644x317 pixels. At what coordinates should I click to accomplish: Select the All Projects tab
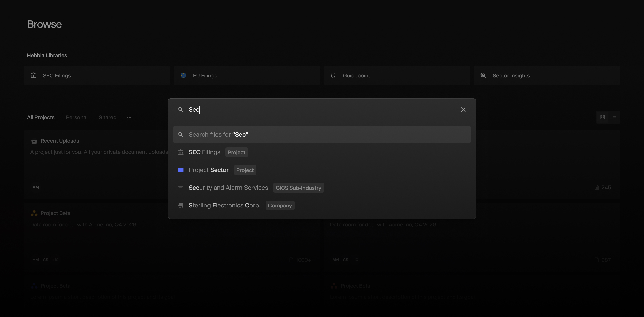[x=40, y=117]
